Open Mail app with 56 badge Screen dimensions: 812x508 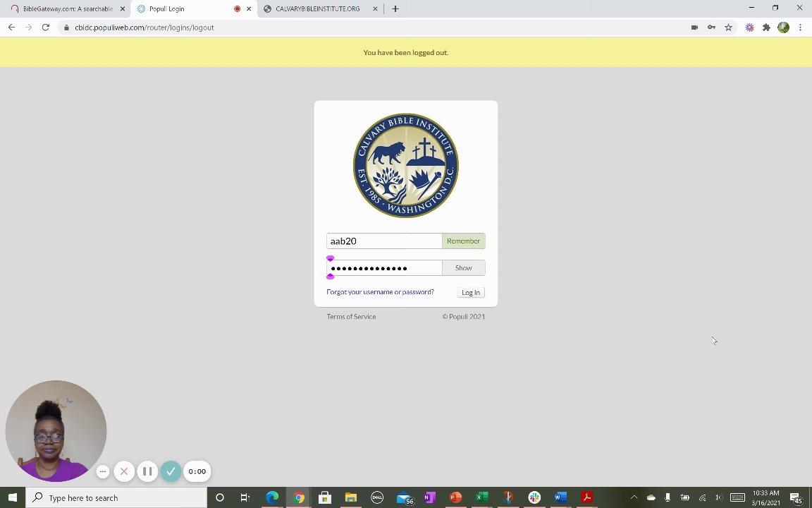405,498
